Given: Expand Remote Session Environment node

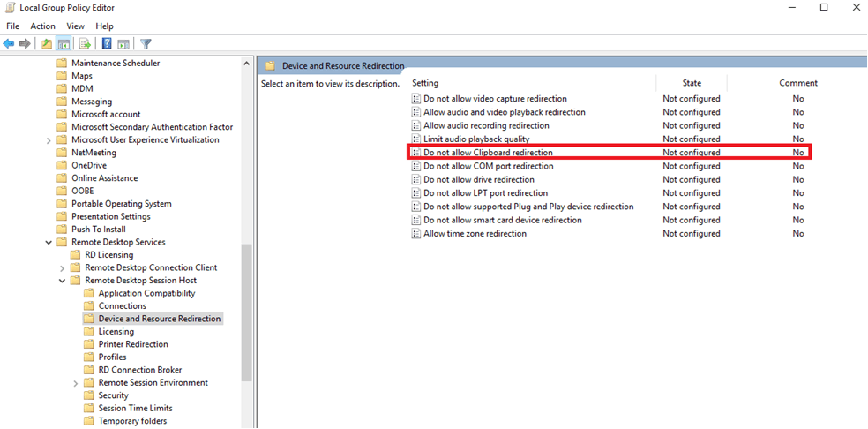Looking at the screenshot, I should coord(76,383).
